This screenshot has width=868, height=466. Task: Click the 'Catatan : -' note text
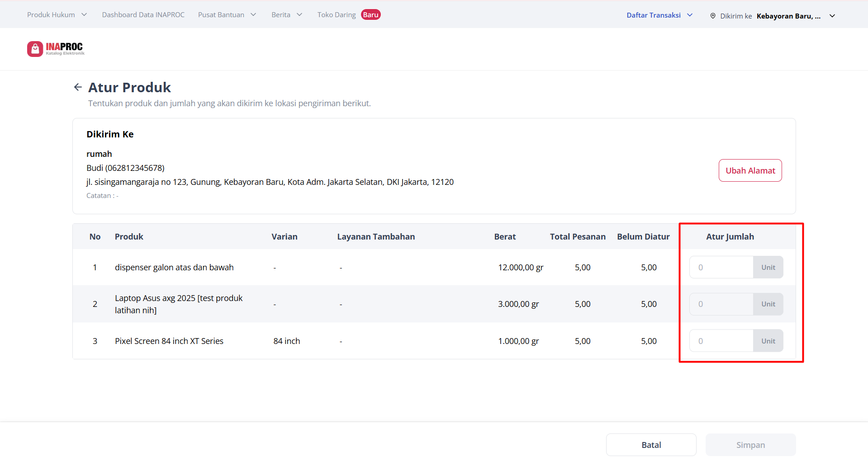point(102,195)
